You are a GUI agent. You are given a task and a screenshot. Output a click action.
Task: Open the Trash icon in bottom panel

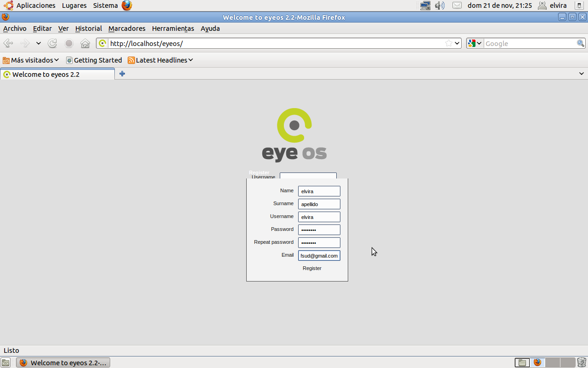coord(582,362)
